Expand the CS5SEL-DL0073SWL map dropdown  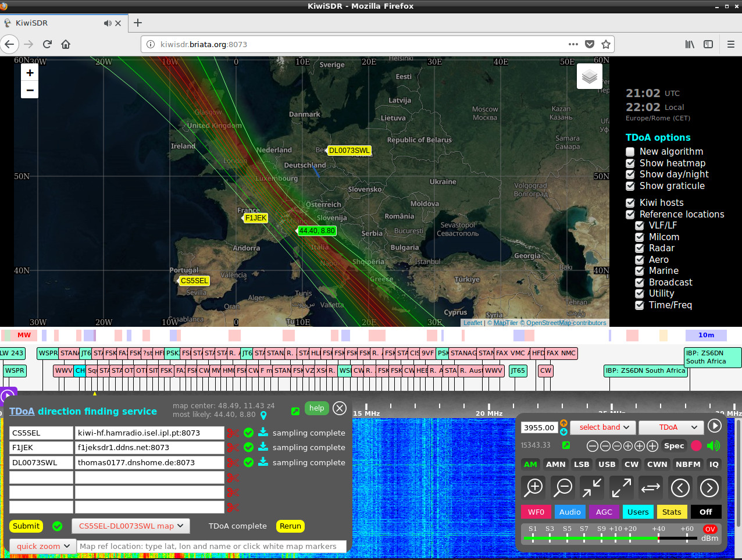[x=131, y=526]
